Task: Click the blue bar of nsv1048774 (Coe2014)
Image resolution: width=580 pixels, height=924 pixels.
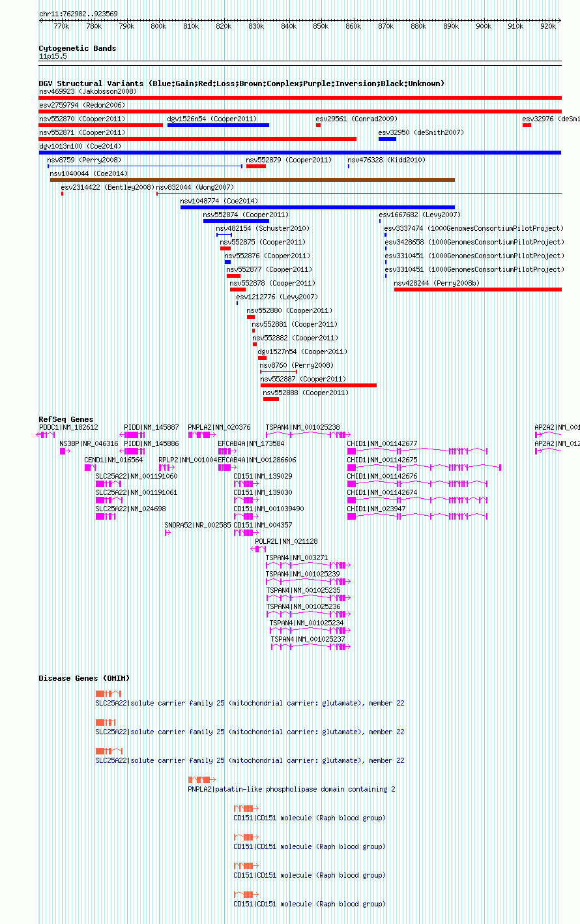Action: coord(317,207)
